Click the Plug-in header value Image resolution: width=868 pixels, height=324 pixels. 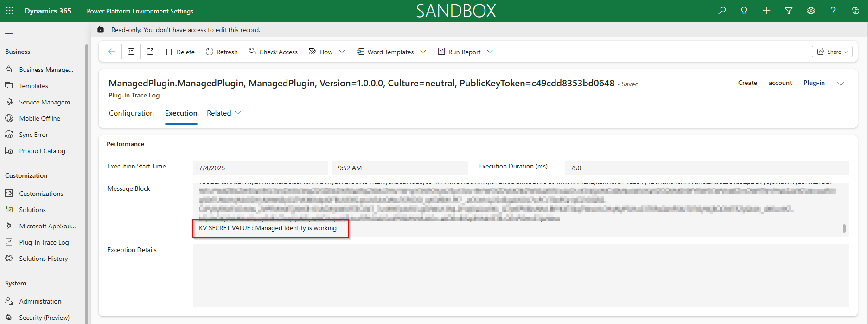coord(814,83)
